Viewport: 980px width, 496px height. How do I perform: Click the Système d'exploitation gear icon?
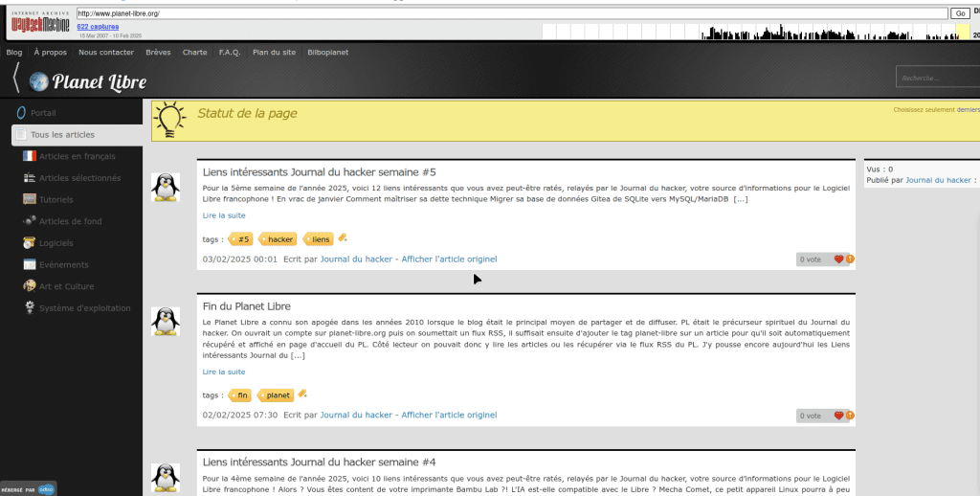[30, 307]
